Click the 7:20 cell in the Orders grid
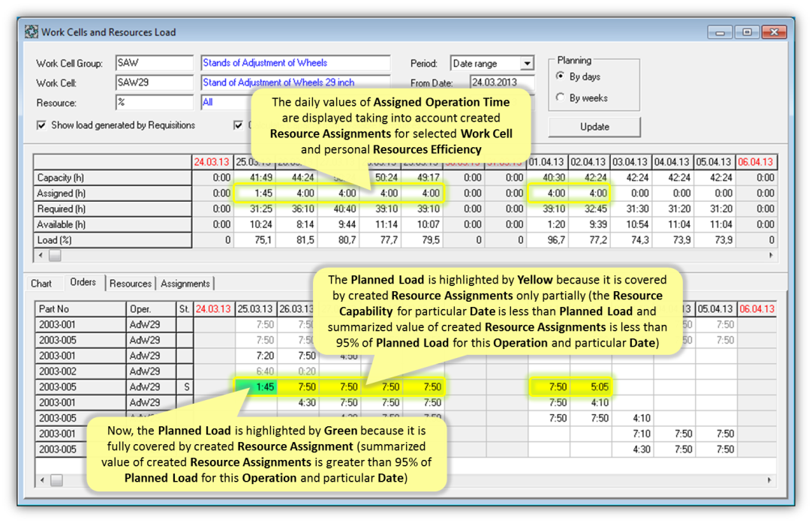 [x=256, y=356]
